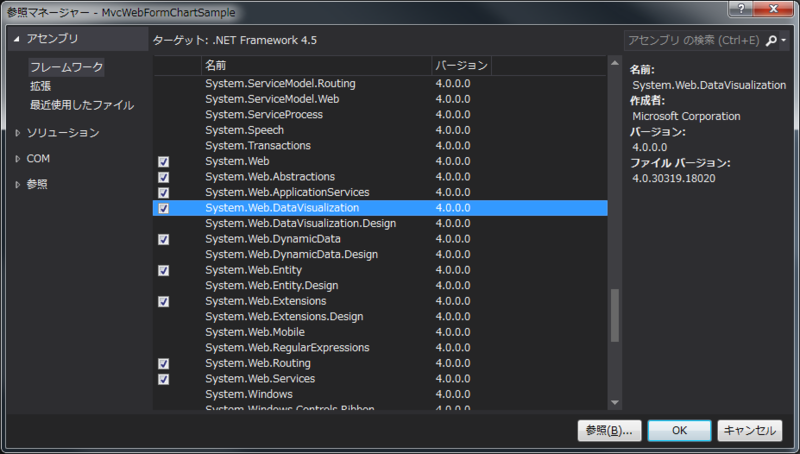The image size is (800, 454).
Task: Uncheck the System.Web.Extensions checkbox
Action: coord(163,301)
